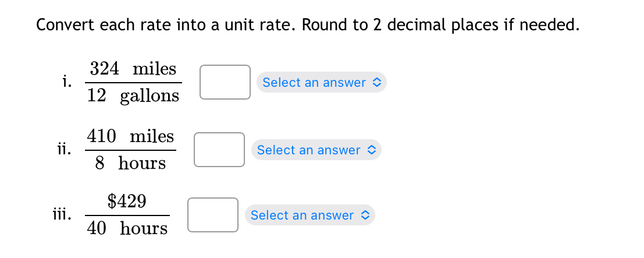644x258 pixels.
Task: Open the units dropdown for problem i
Action: 322,82
